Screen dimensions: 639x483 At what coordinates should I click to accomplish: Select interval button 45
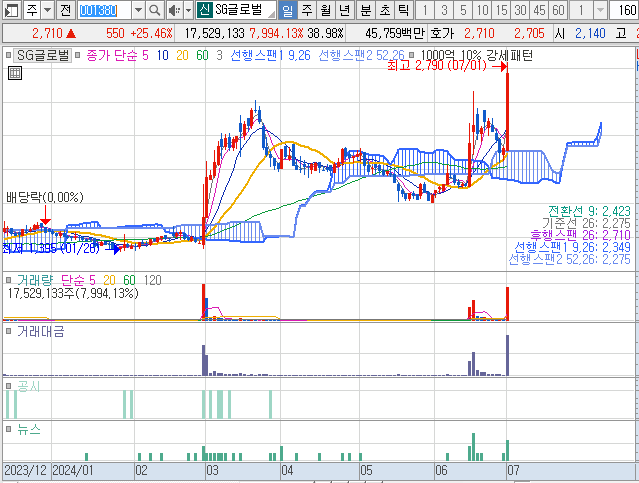[539, 10]
